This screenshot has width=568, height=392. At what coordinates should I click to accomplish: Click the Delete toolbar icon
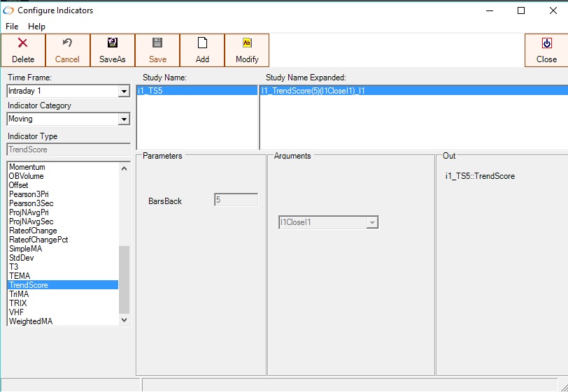[23, 43]
